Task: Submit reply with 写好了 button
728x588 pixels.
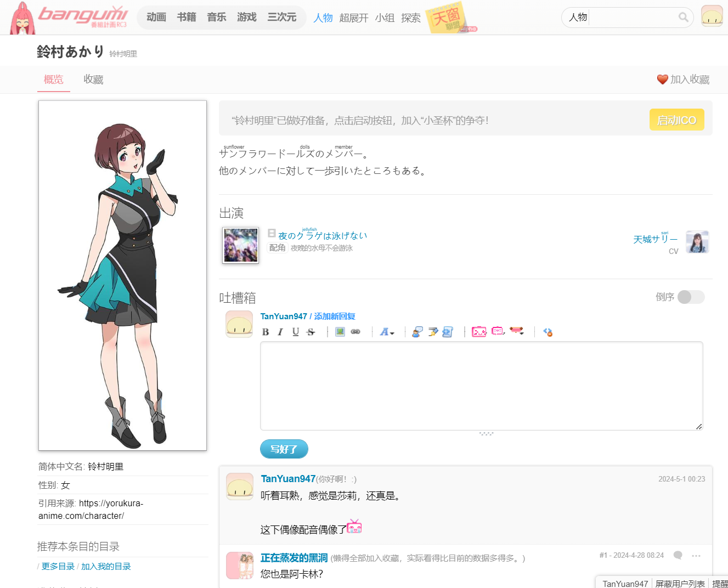Action: [284, 449]
